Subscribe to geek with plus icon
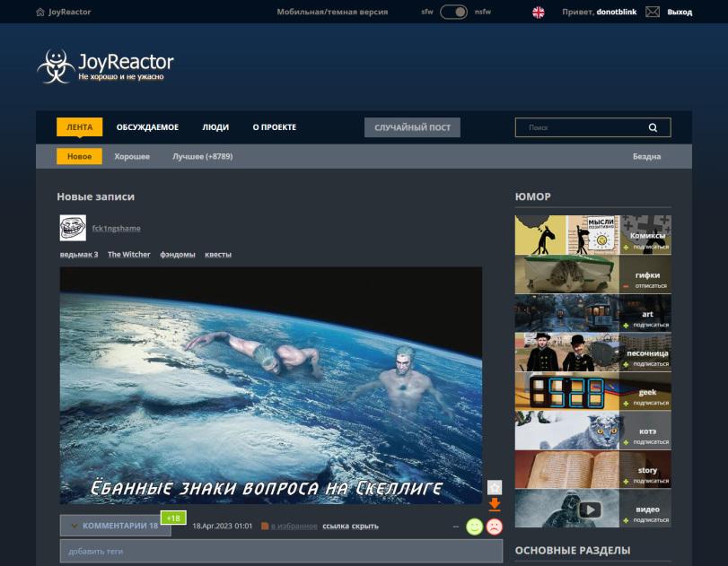The height and width of the screenshot is (566, 728). click(x=626, y=403)
